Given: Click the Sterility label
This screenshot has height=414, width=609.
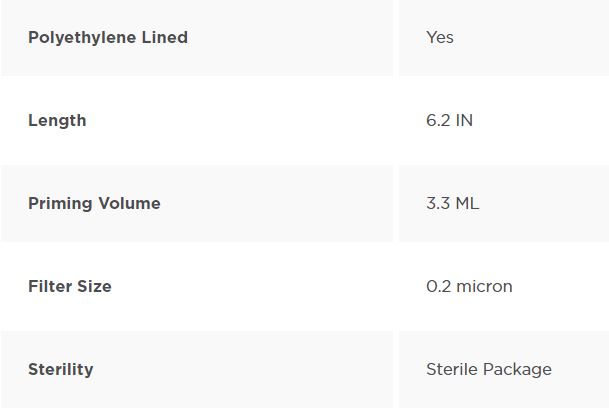Looking at the screenshot, I should (61, 370).
